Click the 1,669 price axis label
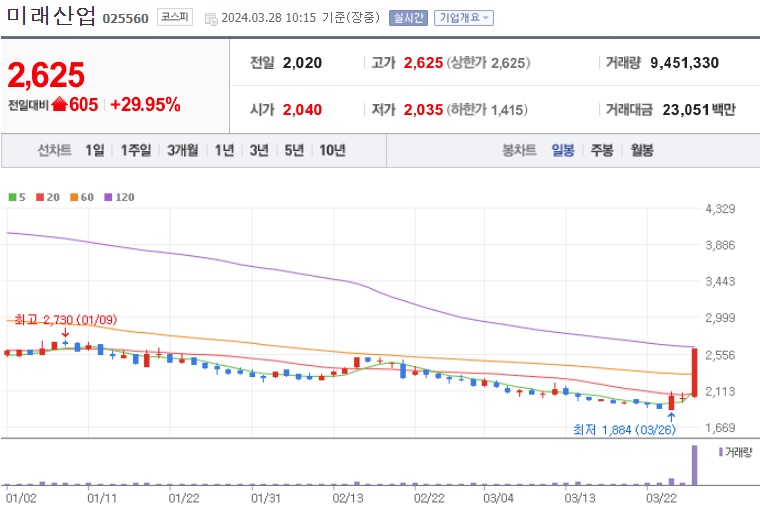Viewport: 760px width, 510px height. [x=720, y=428]
